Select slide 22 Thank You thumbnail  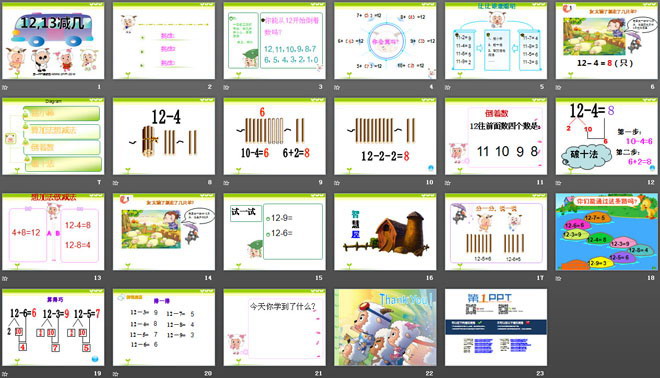(385, 327)
